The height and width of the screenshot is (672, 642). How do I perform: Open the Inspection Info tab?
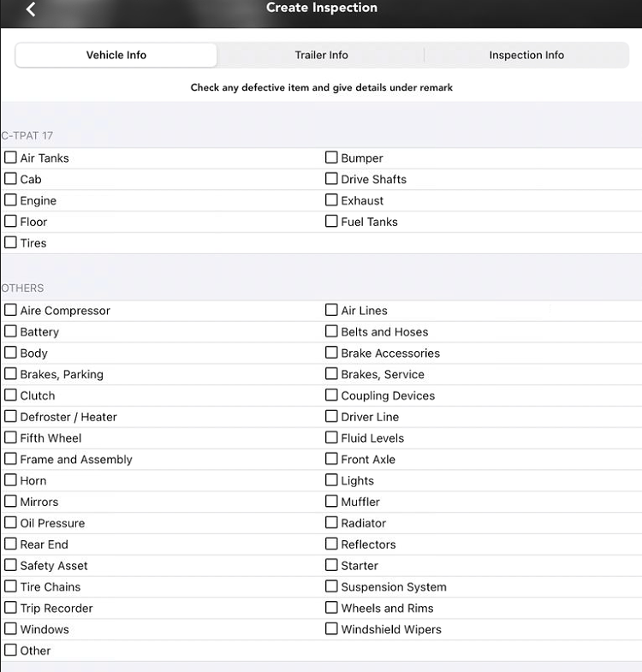coord(526,55)
